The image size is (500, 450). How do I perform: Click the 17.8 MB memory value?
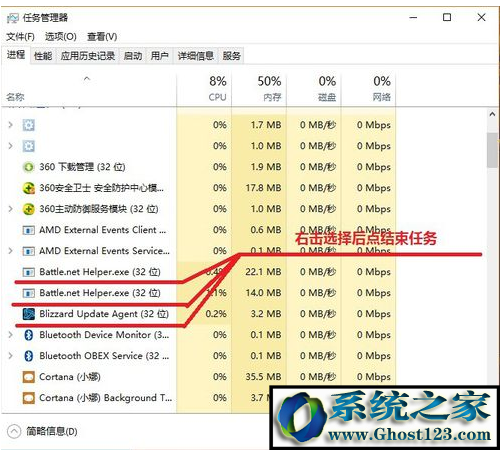[263, 188]
